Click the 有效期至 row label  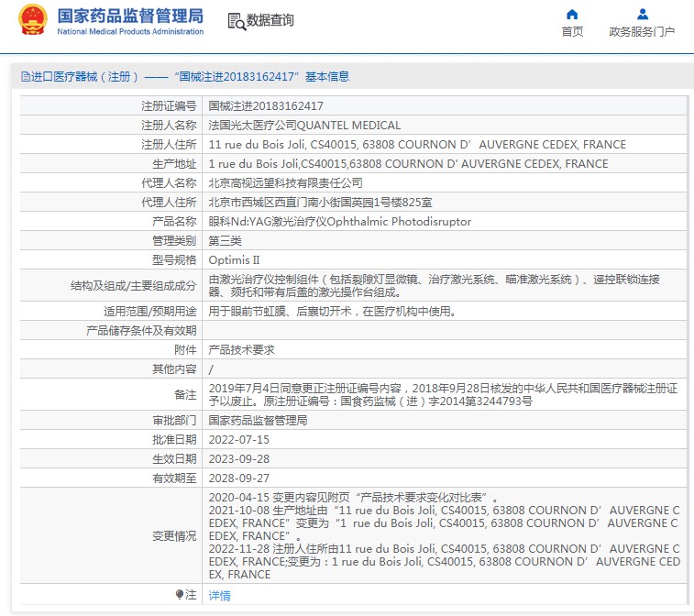coord(174,478)
